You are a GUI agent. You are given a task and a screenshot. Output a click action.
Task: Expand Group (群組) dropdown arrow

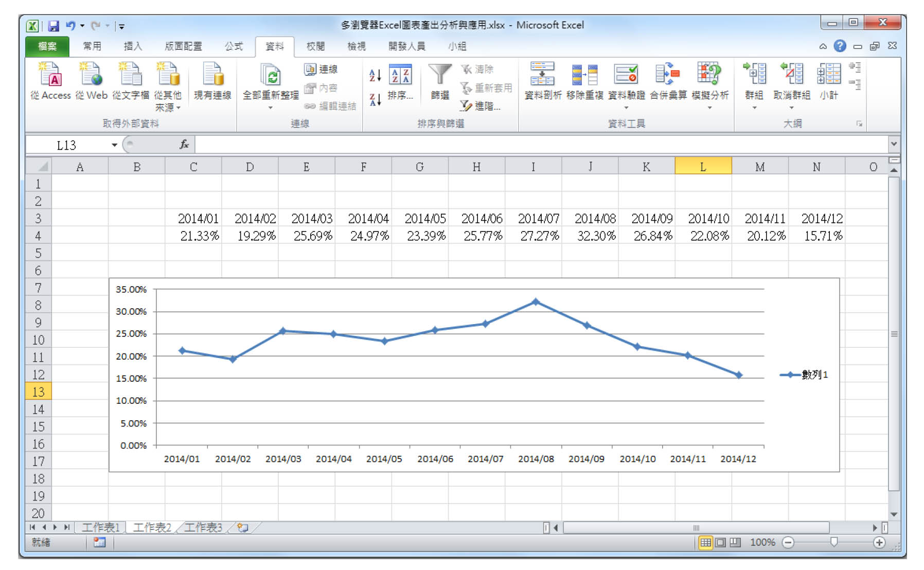[754, 108]
